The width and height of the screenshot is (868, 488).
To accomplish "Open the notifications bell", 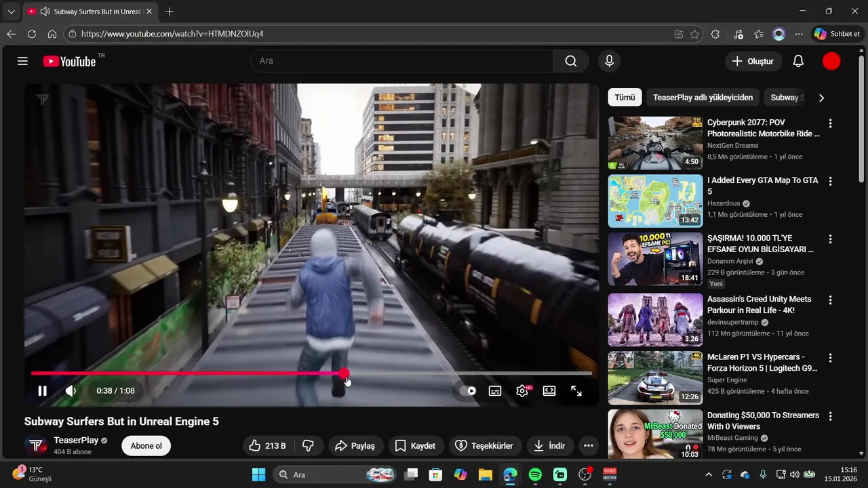I will [x=798, y=61].
